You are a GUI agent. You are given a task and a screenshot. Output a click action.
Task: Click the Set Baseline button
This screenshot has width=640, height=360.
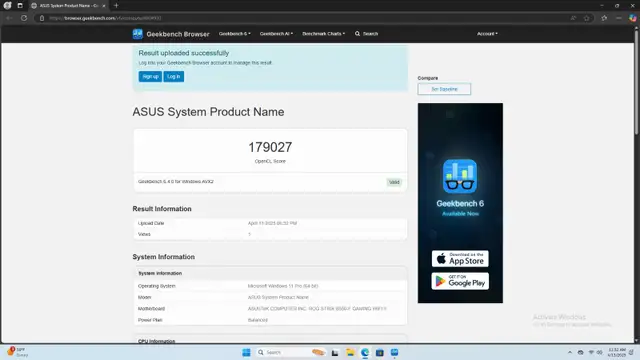click(x=444, y=89)
